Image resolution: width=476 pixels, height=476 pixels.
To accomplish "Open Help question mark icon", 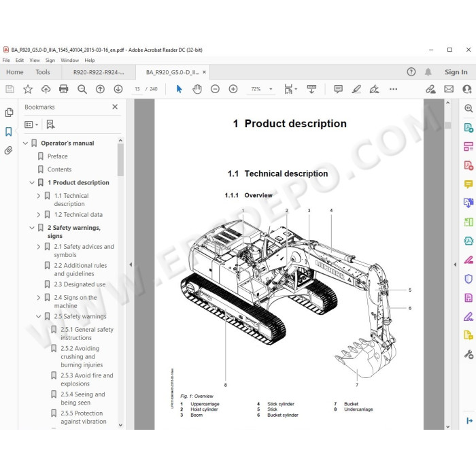I will (411, 72).
